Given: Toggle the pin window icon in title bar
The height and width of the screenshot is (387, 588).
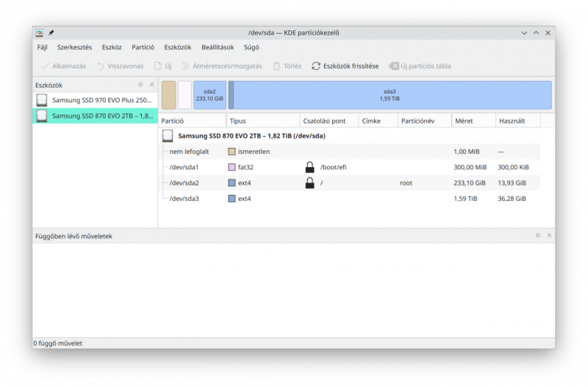Looking at the screenshot, I should coord(51,33).
